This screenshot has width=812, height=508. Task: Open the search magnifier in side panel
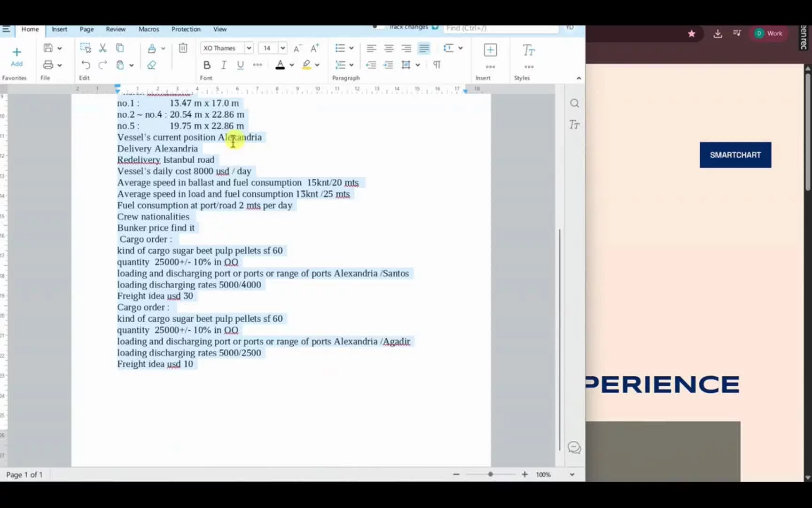click(x=574, y=103)
